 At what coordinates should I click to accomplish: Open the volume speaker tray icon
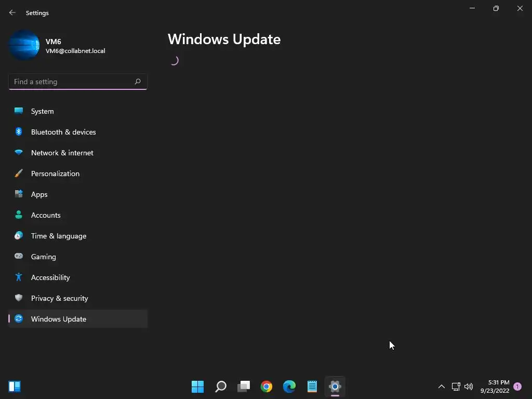[x=469, y=387]
